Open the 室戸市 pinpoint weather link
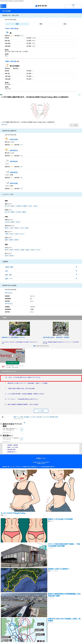Viewport: 82px width, 644px height. coord(7,256)
